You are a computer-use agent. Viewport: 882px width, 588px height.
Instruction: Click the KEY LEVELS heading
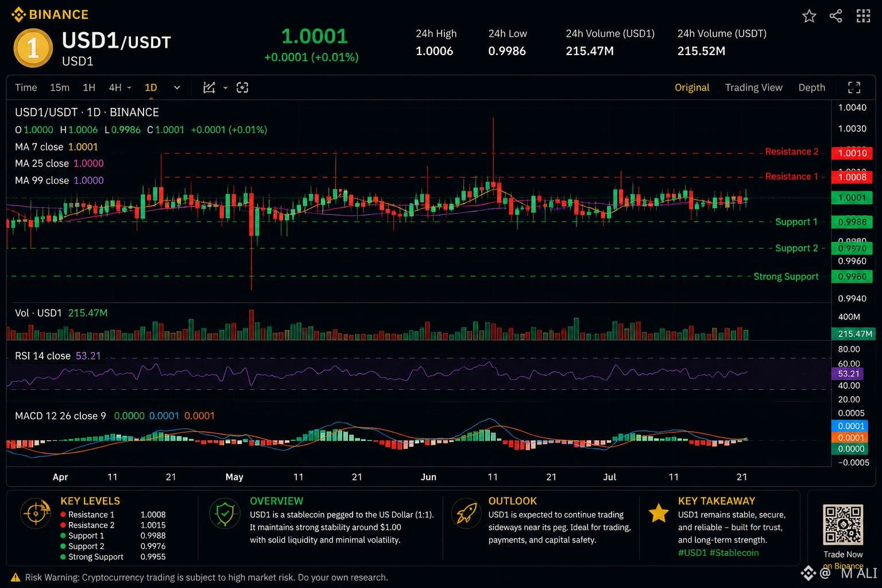[90, 501]
